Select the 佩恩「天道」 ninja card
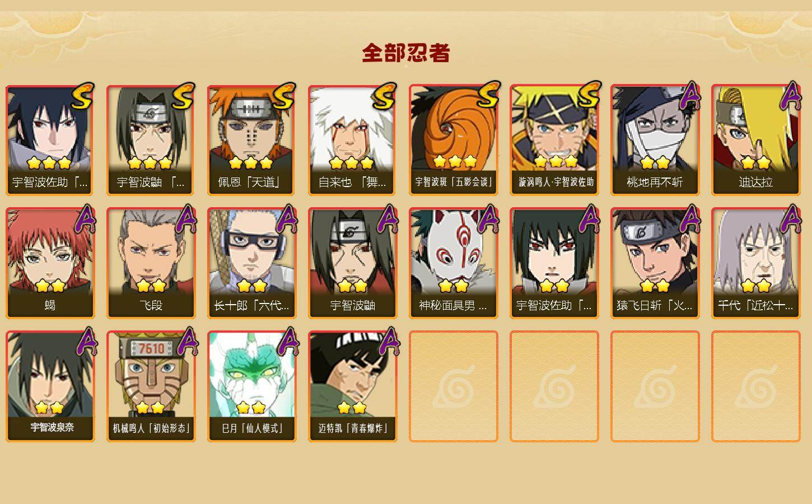 pyautogui.click(x=251, y=140)
